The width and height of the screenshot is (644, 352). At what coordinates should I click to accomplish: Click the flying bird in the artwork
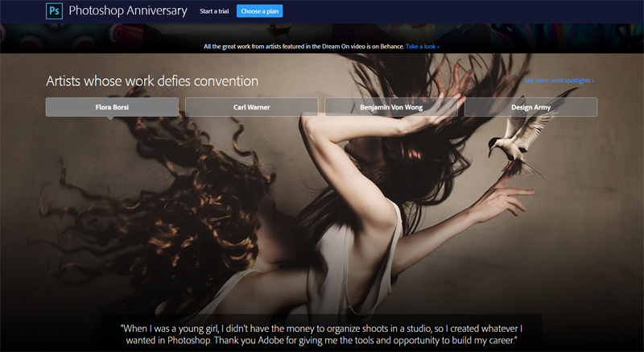(519, 145)
